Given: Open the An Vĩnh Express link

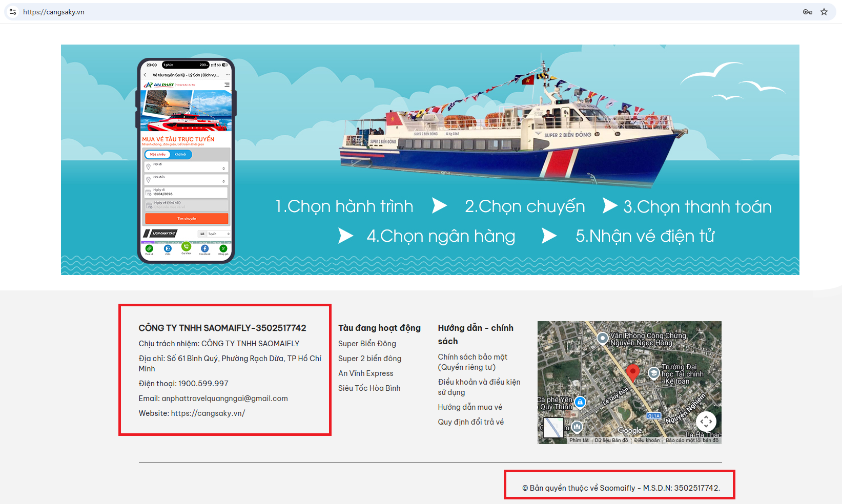Looking at the screenshot, I should [366, 373].
